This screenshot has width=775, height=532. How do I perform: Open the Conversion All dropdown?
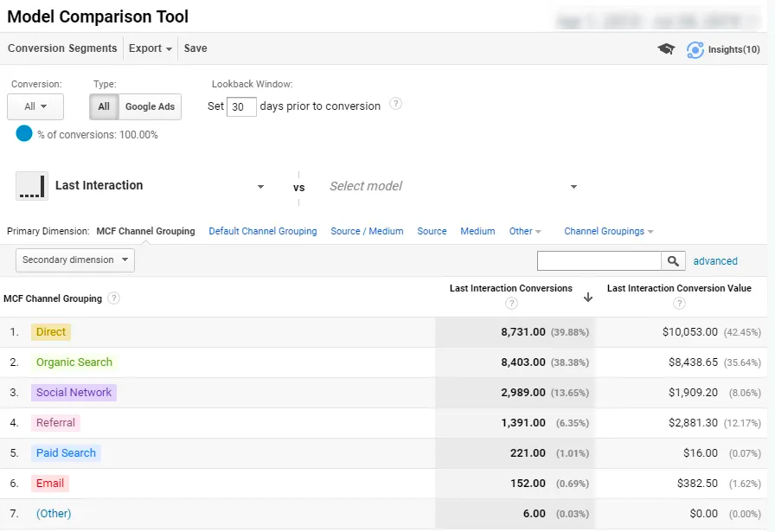point(35,106)
